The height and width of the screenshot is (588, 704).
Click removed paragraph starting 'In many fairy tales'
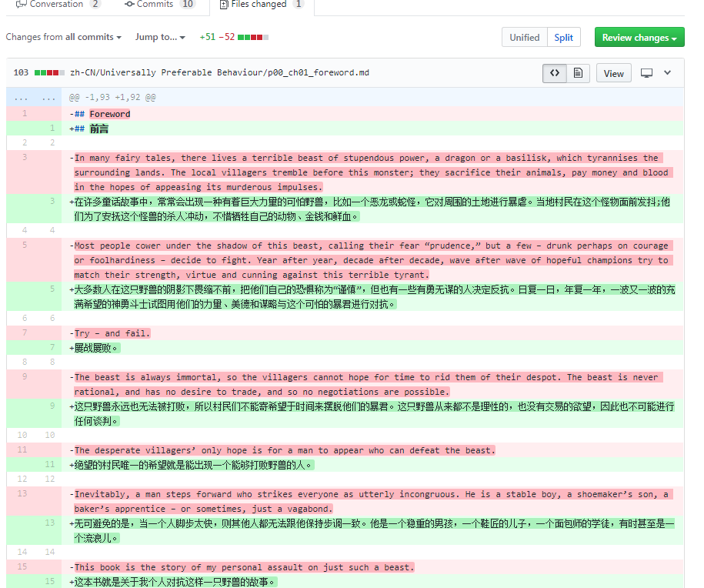372,172
